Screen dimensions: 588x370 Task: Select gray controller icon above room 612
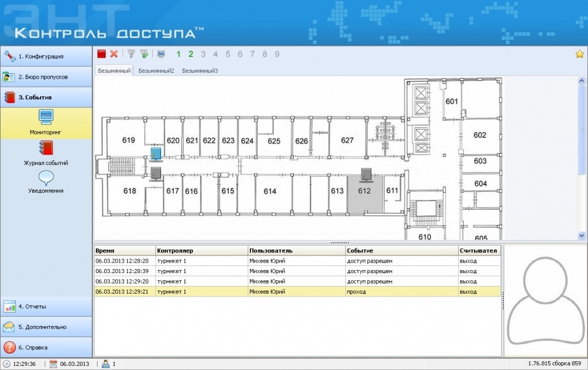(366, 175)
